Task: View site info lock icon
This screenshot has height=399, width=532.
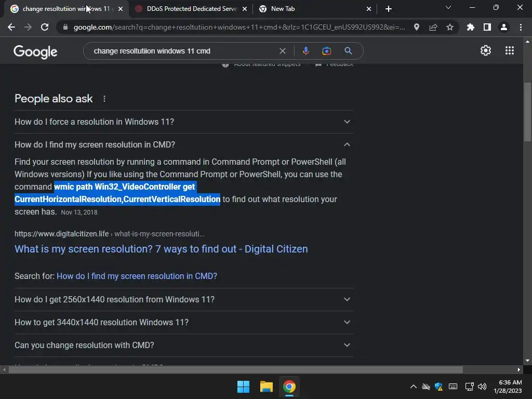Action: (65, 27)
